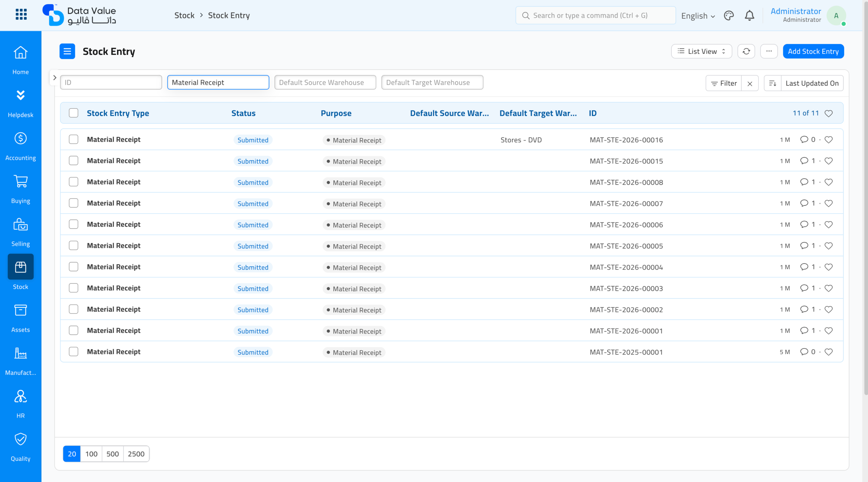Open the theme palette switcher
The height and width of the screenshot is (482, 868).
(729, 16)
